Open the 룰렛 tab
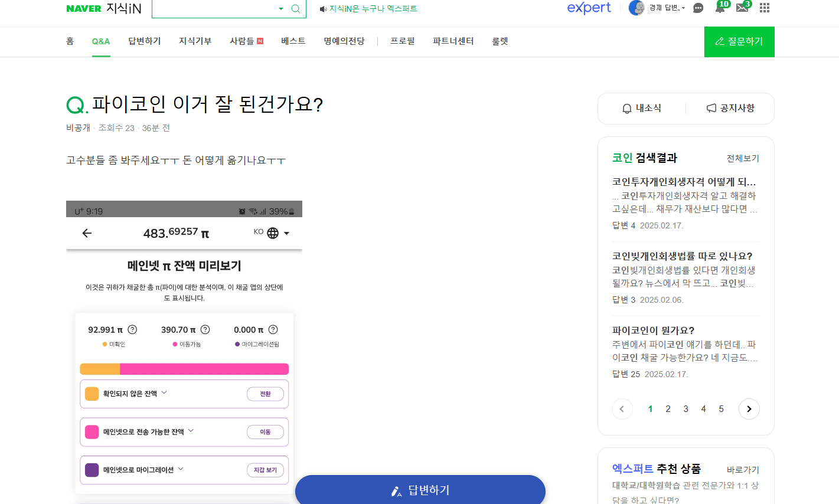 [x=500, y=41]
